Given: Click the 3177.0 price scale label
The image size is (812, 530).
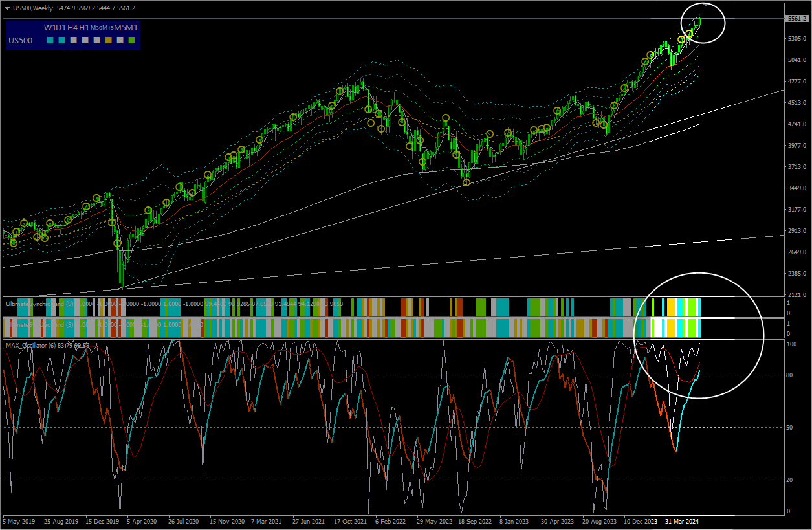Looking at the screenshot, I should [796, 210].
